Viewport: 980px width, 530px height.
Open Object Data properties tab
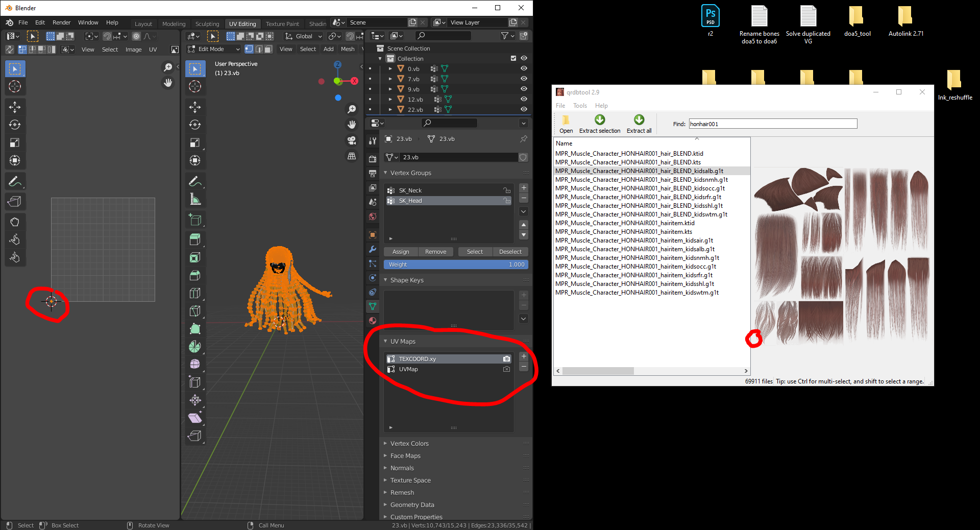(x=373, y=306)
